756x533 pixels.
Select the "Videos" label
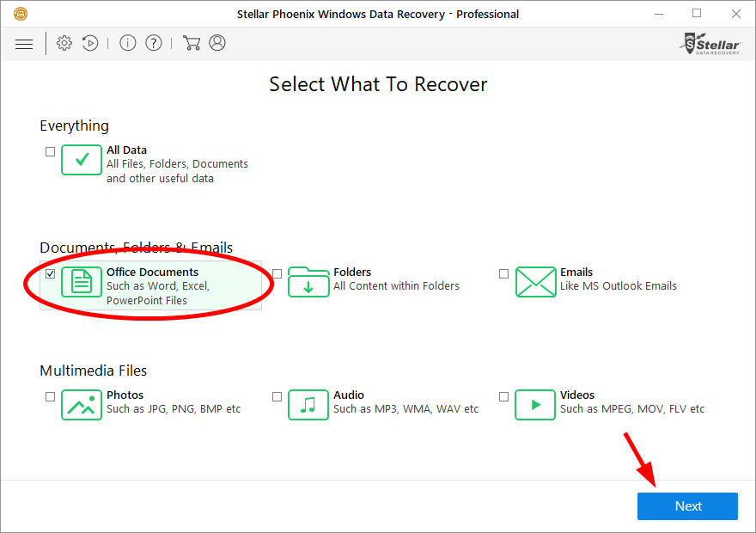coord(577,395)
